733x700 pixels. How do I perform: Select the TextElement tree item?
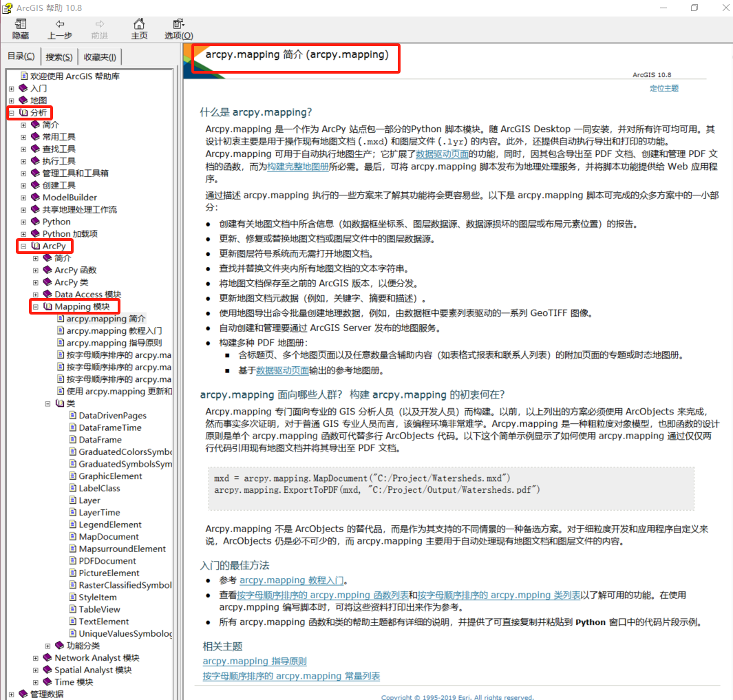[x=103, y=622]
